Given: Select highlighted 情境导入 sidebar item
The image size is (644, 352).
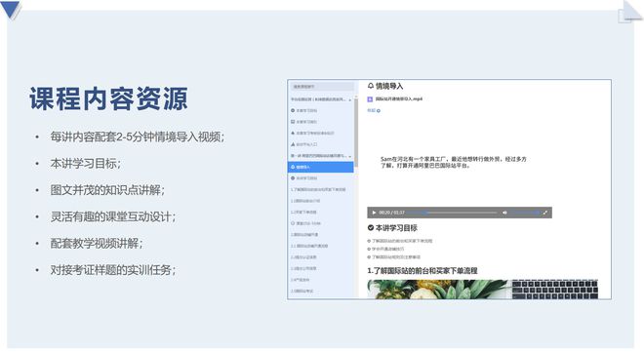Looking at the screenshot, I should tap(321, 167).
